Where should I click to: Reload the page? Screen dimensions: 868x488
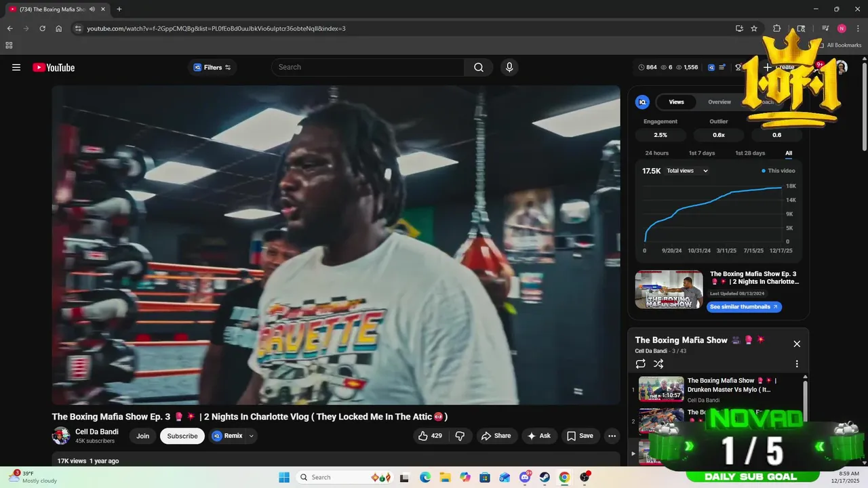42,28
